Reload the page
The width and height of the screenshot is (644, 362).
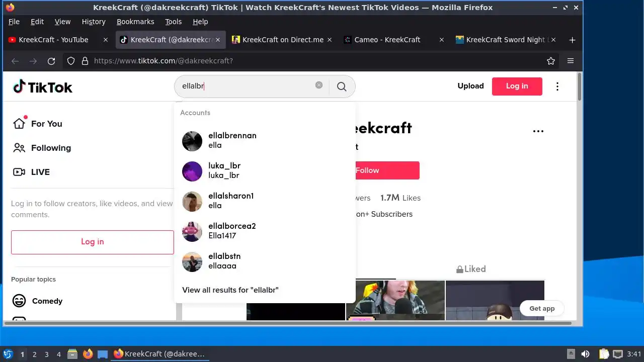pos(51,61)
